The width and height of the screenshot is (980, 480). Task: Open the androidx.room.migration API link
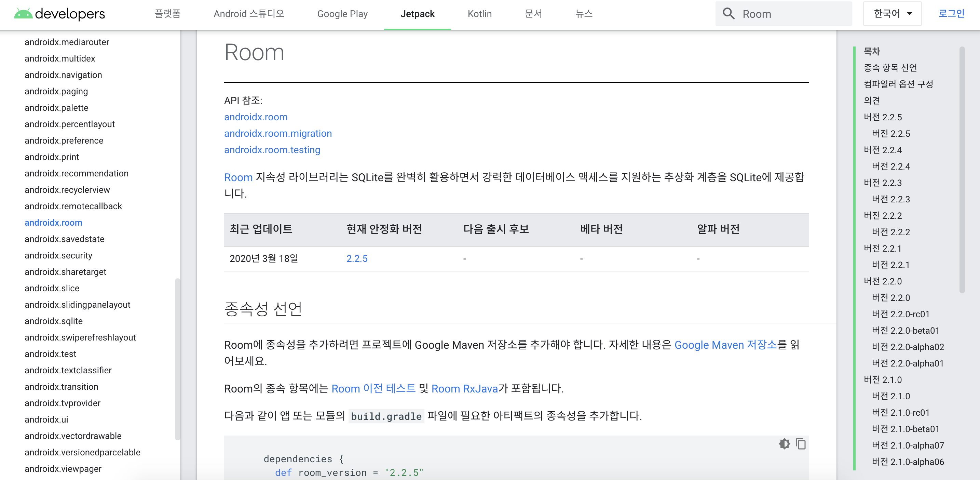(x=278, y=133)
